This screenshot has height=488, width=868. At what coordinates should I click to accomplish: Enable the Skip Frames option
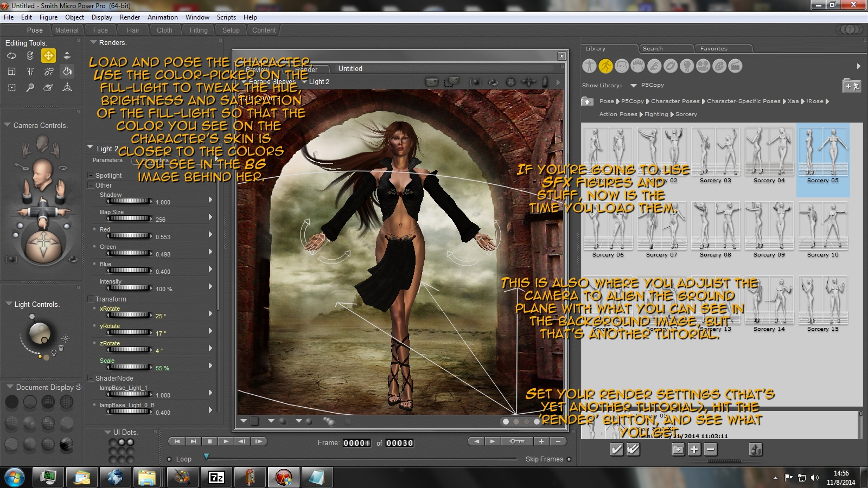[x=569, y=459]
